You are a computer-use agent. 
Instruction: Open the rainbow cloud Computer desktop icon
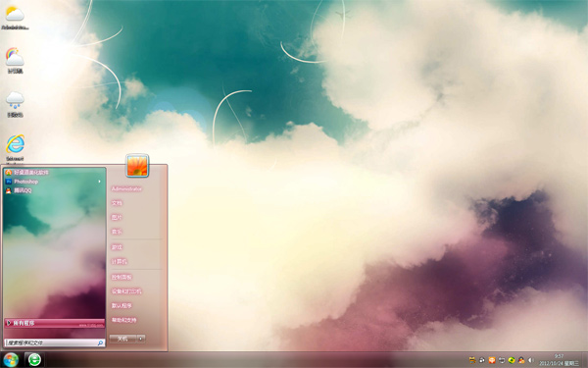(x=15, y=60)
